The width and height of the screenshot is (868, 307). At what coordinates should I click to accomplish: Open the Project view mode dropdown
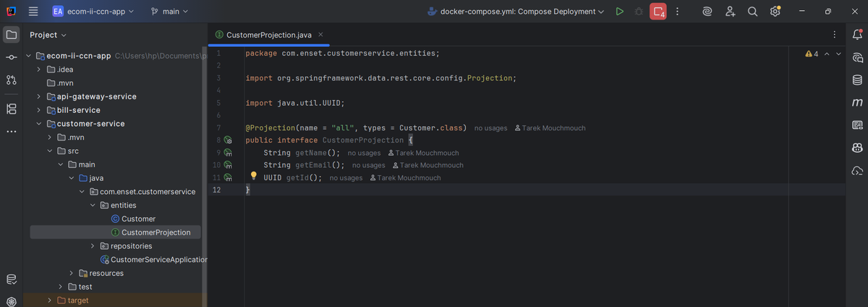tap(48, 35)
